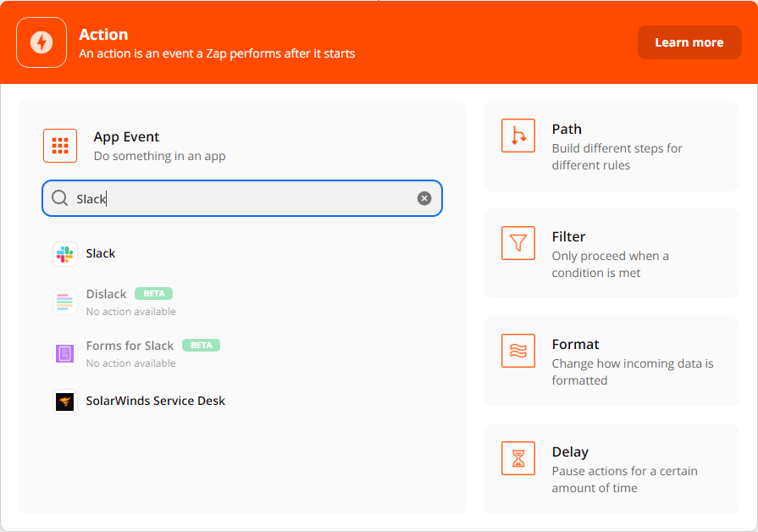Click inside the Slack search input field
Viewport: 758px width, 532px height.
click(246, 198)
